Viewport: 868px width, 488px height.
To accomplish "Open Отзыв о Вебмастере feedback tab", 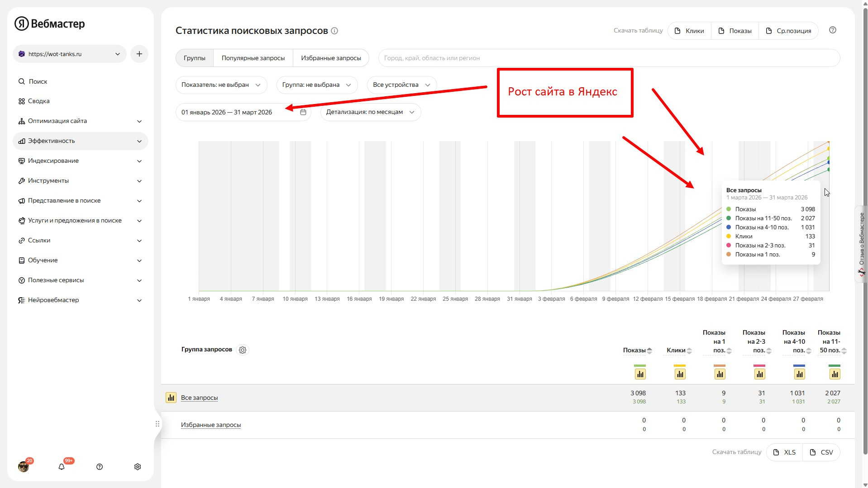I will pos(861,244).
